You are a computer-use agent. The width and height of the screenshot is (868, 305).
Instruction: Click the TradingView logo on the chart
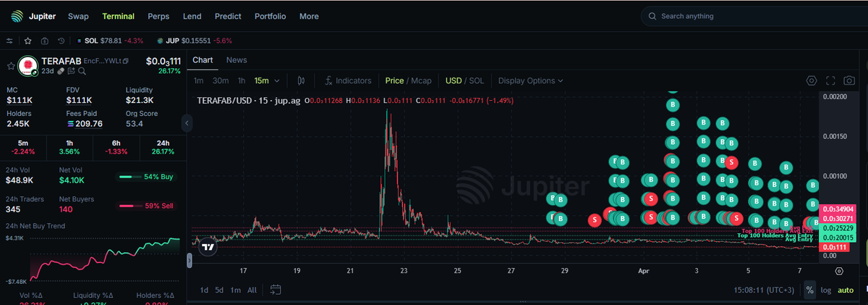208,246
